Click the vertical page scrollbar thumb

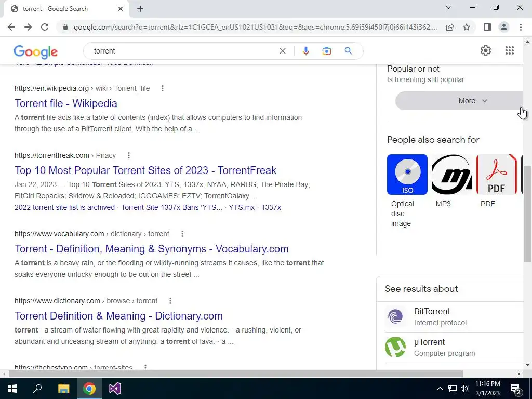pyautogui.click(x=527, y=214)
